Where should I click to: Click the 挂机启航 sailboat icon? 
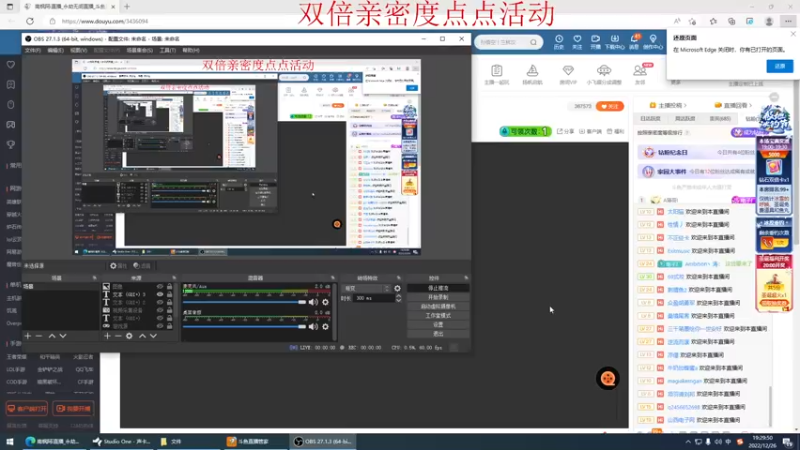532,70
